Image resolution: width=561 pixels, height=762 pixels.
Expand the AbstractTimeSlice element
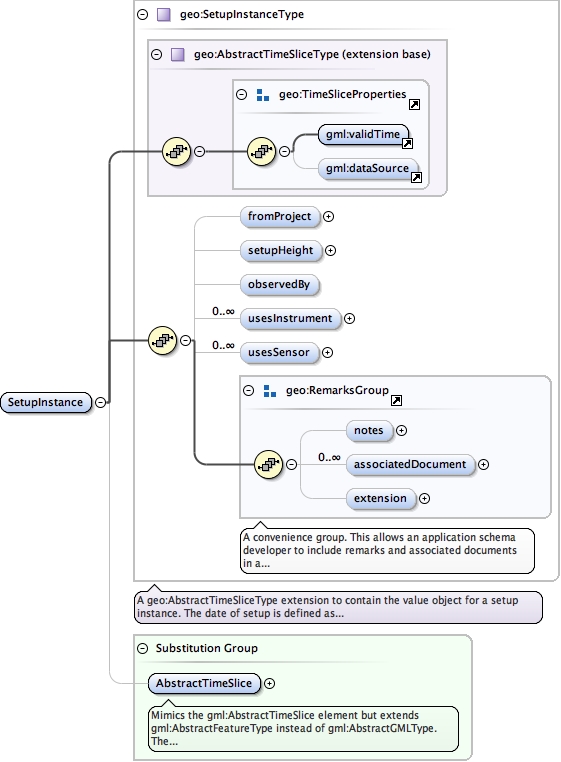coord(269,684)
